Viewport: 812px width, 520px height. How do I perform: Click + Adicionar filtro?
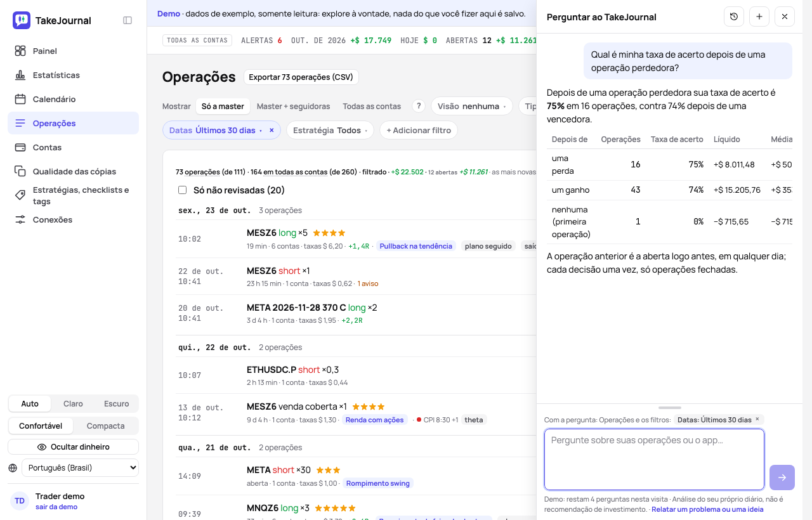click(x=419, y=130)
